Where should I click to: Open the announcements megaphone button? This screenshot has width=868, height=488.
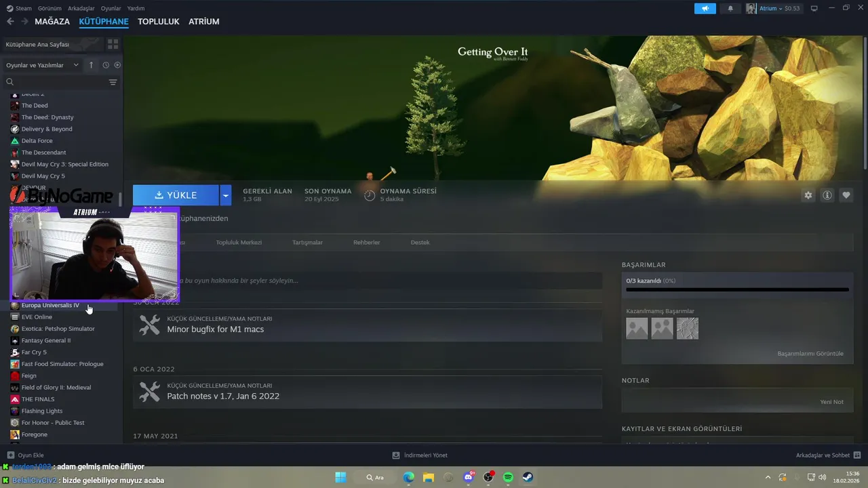705,8
